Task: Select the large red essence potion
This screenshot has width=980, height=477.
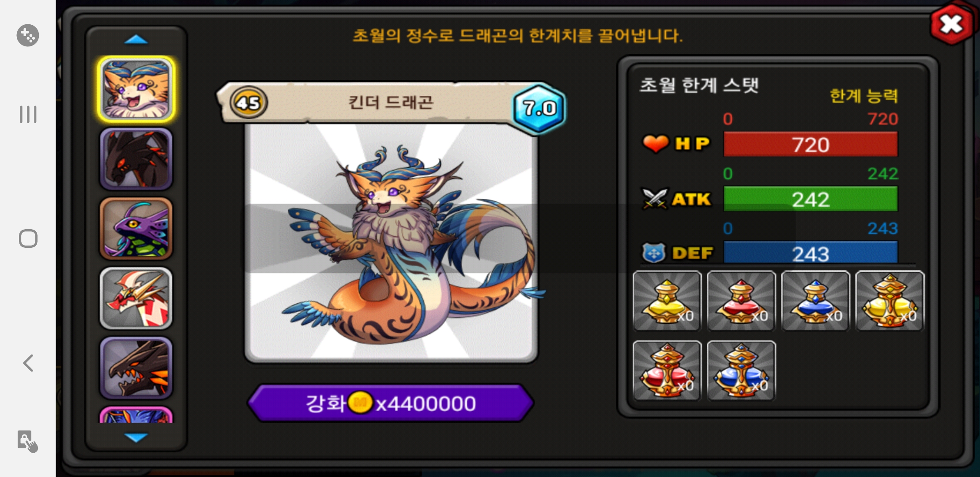Action: pyautogui.click(x=667, y=371)
